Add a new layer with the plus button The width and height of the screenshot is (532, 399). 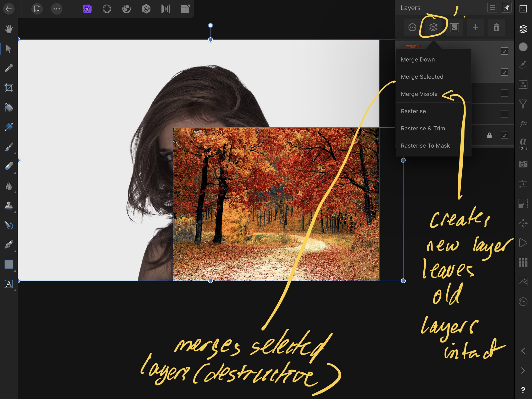pos(476,27)
